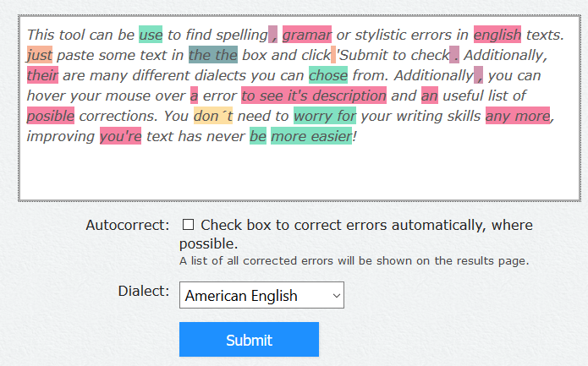The width and height of the screenshot is (588, 366).
Task: Select the highlighted phrase 'more easier'
Action: [x=310, y=135]
